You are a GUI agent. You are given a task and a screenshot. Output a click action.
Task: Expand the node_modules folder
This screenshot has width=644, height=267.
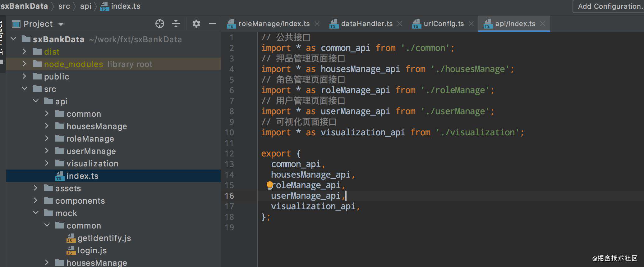pos(24,64)
